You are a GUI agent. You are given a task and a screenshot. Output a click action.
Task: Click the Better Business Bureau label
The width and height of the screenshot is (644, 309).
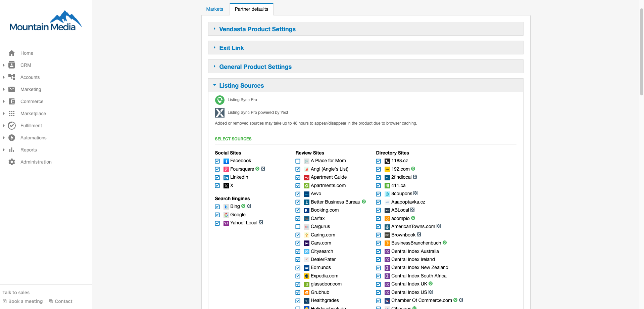point(336,202)
